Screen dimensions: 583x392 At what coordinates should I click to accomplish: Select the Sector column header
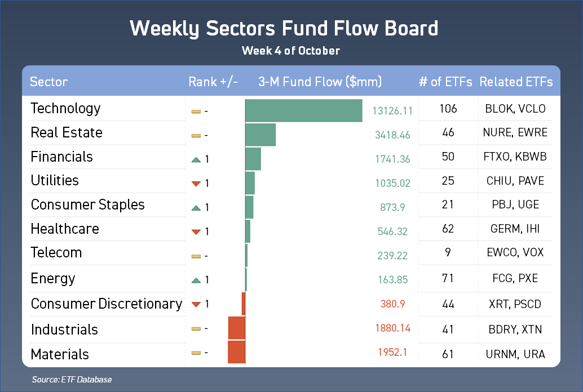click(x=48, y=82)
